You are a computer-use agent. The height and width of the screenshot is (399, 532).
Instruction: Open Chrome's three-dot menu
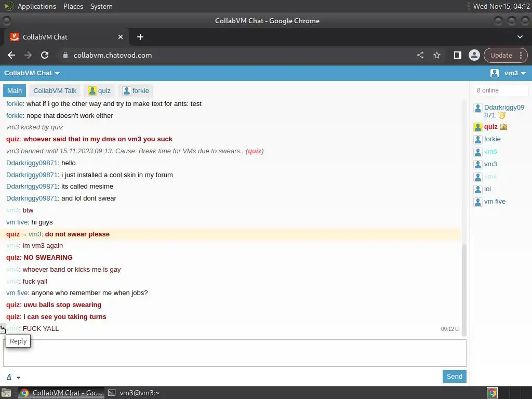[521, 55]
